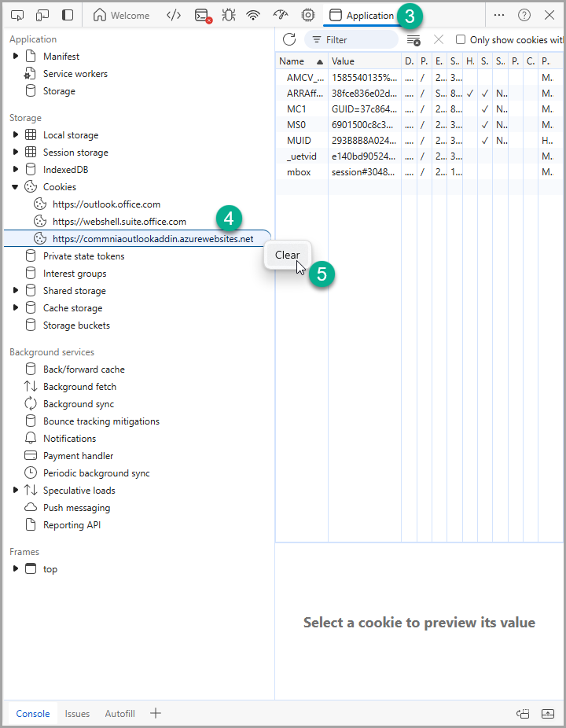
Task: Open Interest groups
Action: coord(75,274)
